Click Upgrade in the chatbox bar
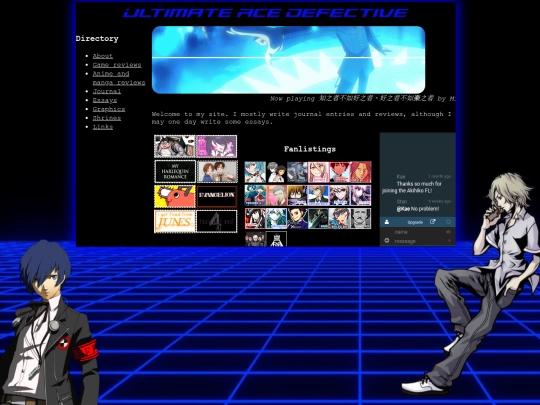The image size is (540, 405). point(415,222)
